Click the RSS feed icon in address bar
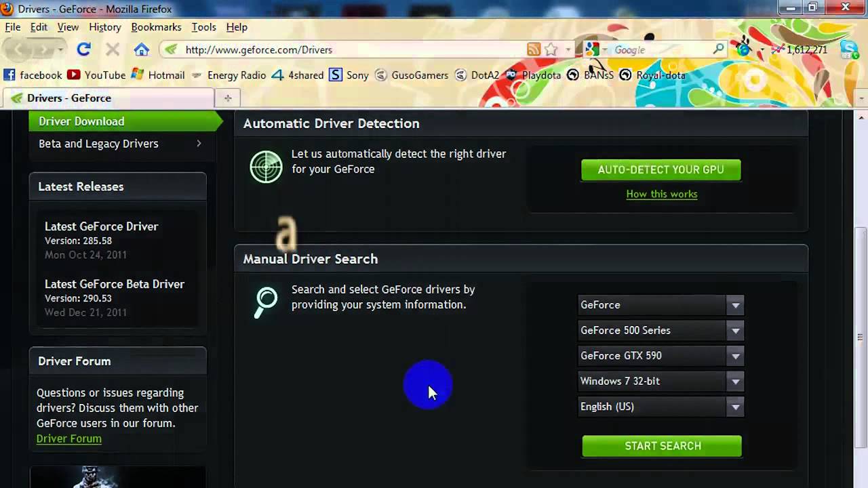Screen dimensions: 868x488 (x=534, y=49)
